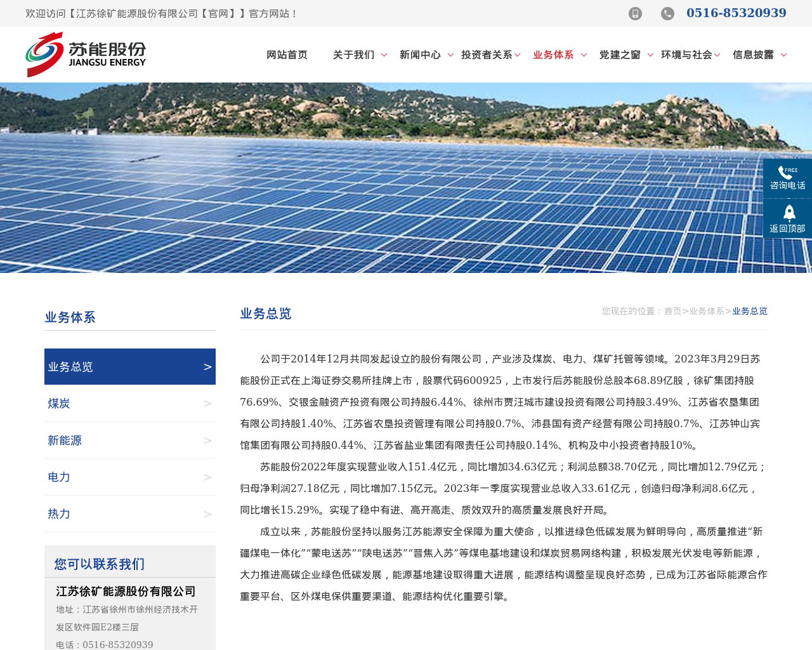This screenshot has height=650, width=812.
Task: Open the 环境与社会 menu item
Action: 686,55
